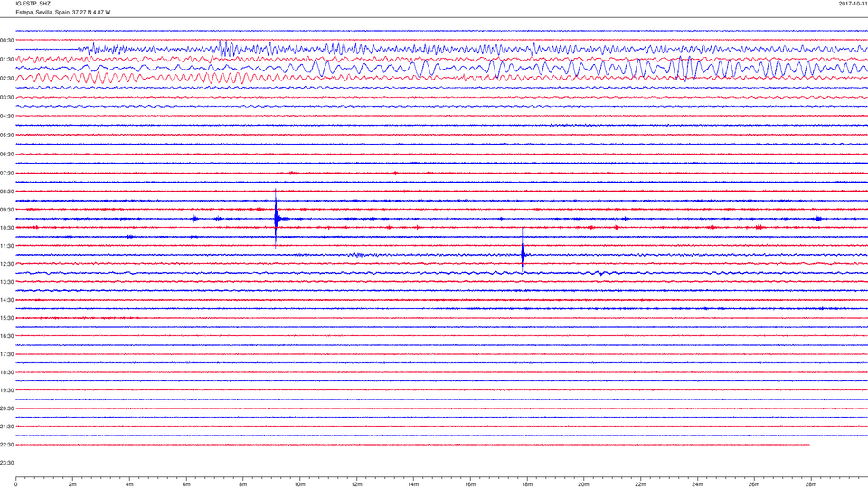Image resolution: width=868 pixels, height=488 pixels.
Task: Select the 09:30 time label
Action: (7, 210)
